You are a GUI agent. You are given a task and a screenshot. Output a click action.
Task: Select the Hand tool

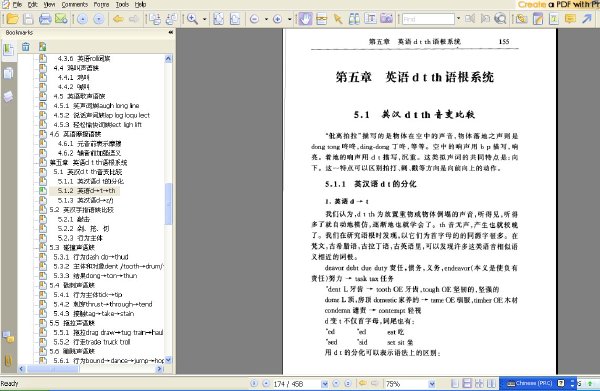coord(305,19)
